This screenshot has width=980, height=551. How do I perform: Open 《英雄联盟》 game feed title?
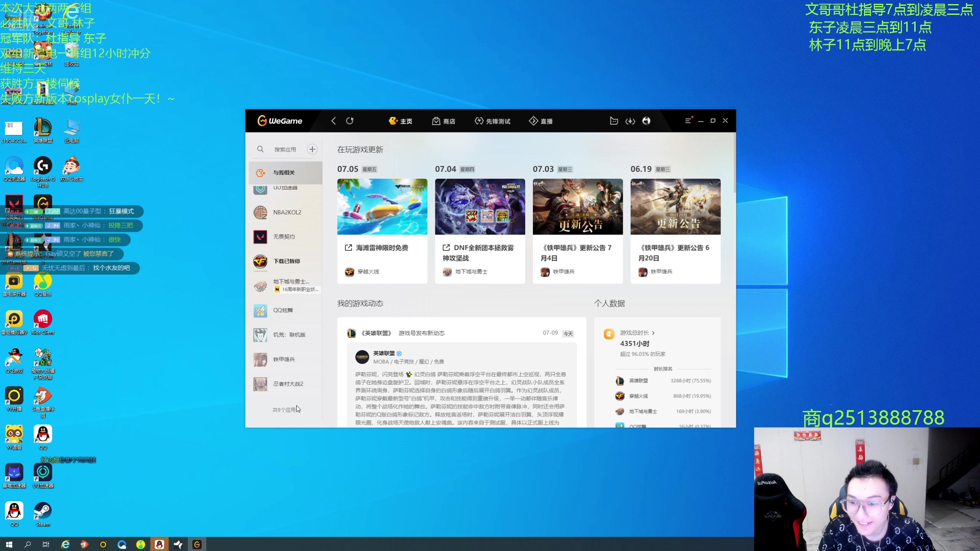(376, 333)
